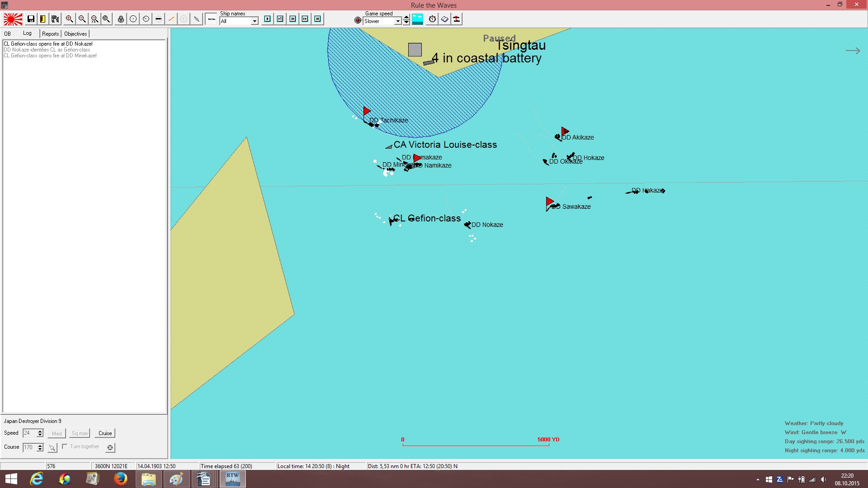This screenshot has height=488, width=868.
Task: Switch to the OB tab
Action: click(x=8, y=34)
